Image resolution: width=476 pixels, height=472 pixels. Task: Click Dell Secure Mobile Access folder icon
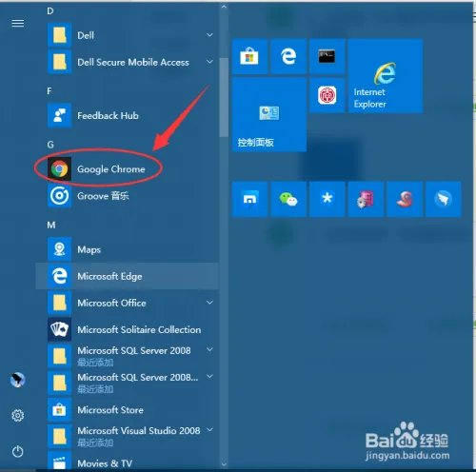point(59,62)
